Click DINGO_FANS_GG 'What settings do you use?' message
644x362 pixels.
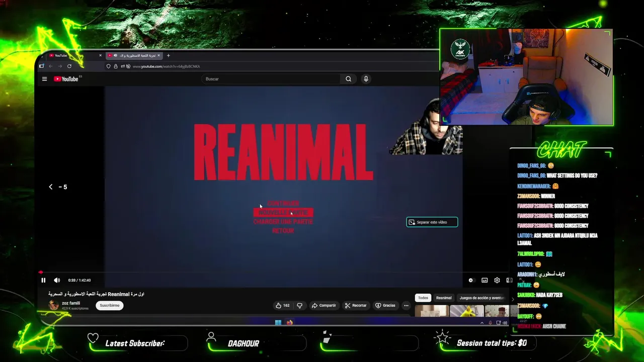(x=557, y=175)
